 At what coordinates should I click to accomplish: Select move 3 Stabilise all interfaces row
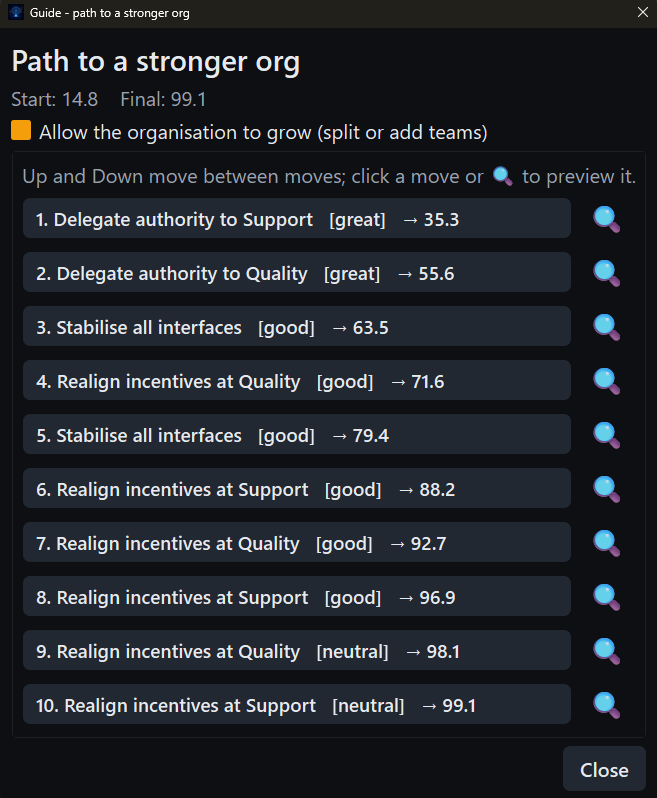pos(297,326)
